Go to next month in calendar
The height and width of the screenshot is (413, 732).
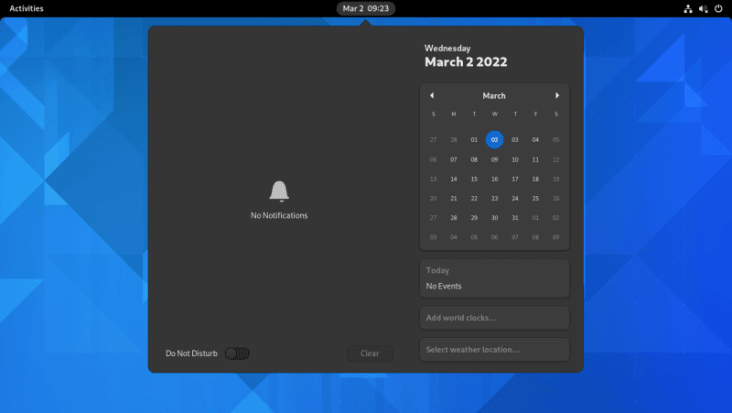pyautogui.click(x=557, y=96)
